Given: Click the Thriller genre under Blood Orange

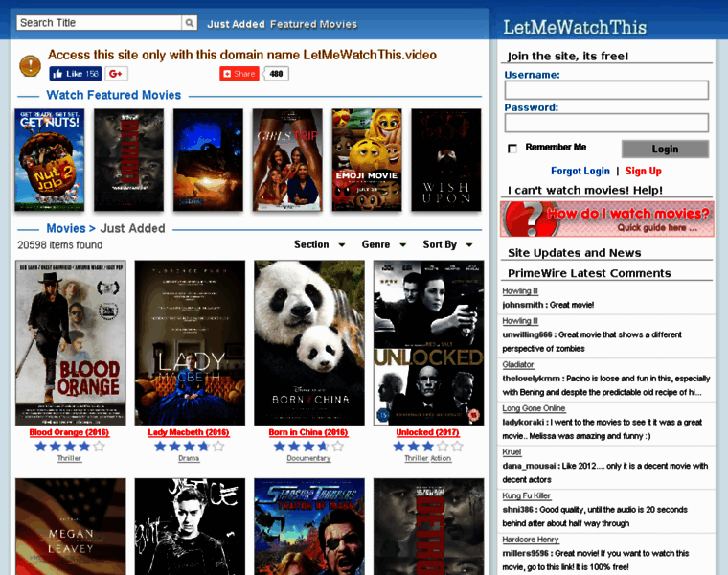Looking at the screenshot, I should pos(69,458).
